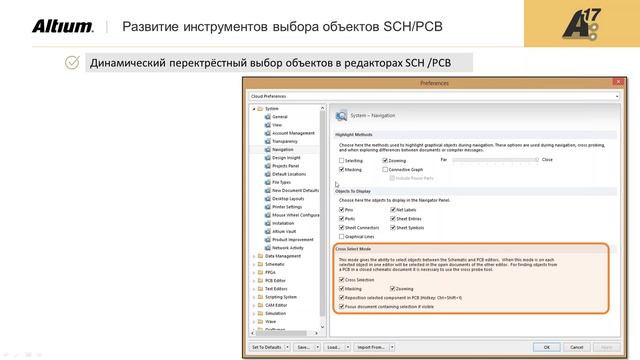Viewport: 640px width, 360px height.
Task: Enable the Graphical Lines checkbox
Action: click(x=342, y=237)
